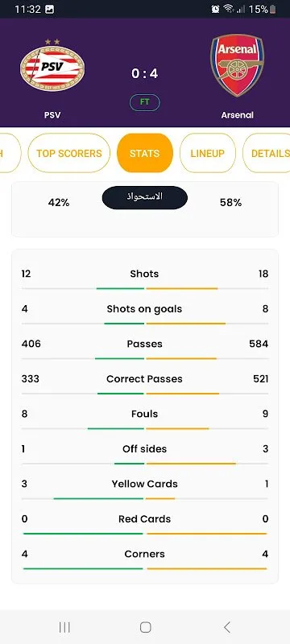The image size is (290, 644).
Task: Switch to the TOP SCORERS tab
Action: [x=69, y=153]
